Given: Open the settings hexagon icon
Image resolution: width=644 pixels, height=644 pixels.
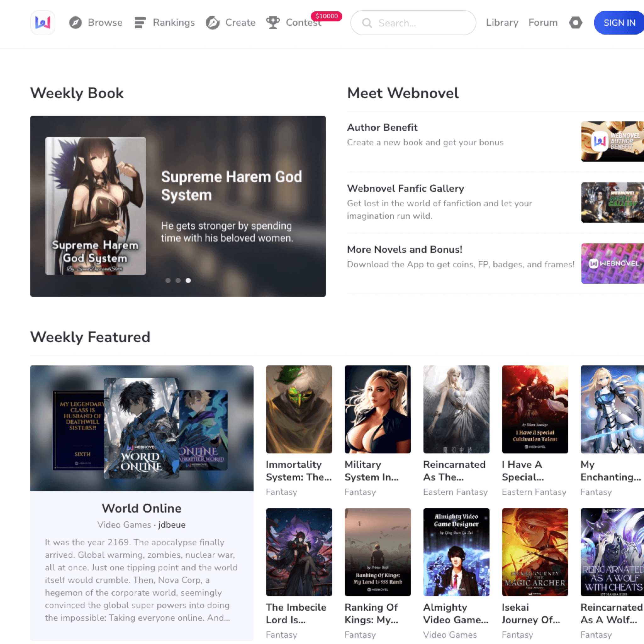Looking at the screenshot, I should (576, 23).
